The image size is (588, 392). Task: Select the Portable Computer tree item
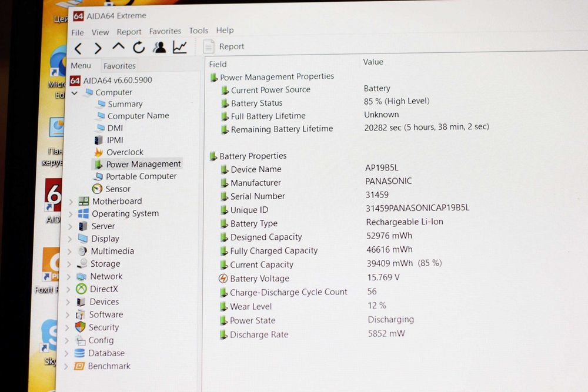pos(135,176)
